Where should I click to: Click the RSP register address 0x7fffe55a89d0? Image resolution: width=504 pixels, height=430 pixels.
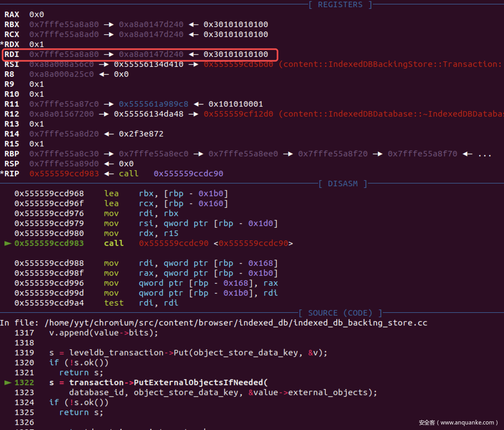pyautogui.click(x=64, y=164)
